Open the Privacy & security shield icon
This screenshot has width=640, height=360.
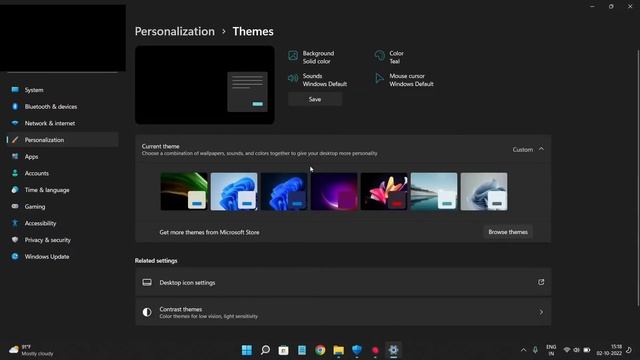point(15,240)
